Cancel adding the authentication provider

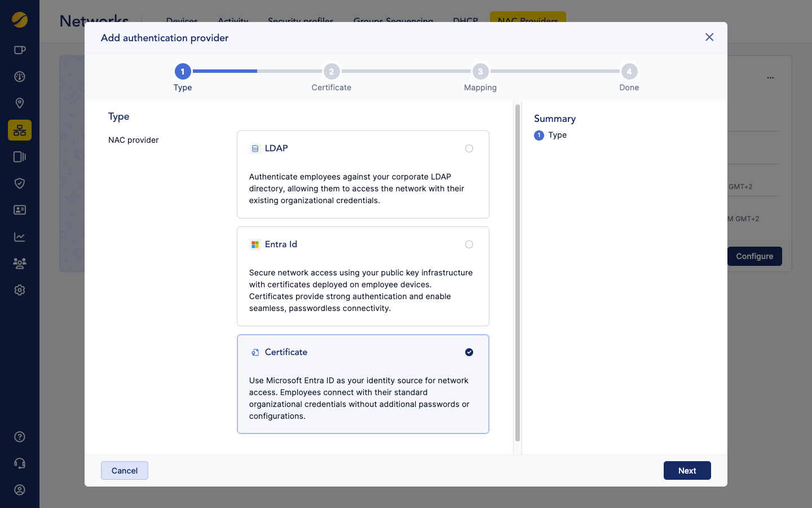coord(125,471)
